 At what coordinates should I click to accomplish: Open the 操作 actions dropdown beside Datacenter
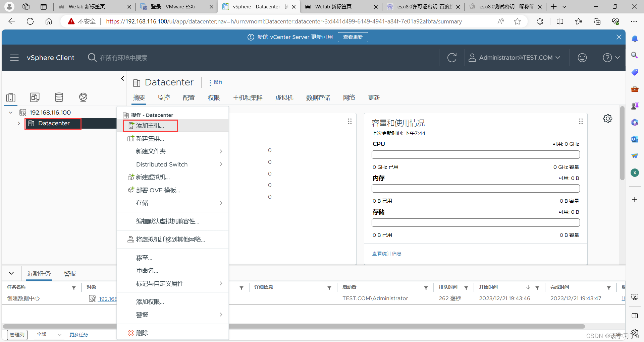(216, 82)
